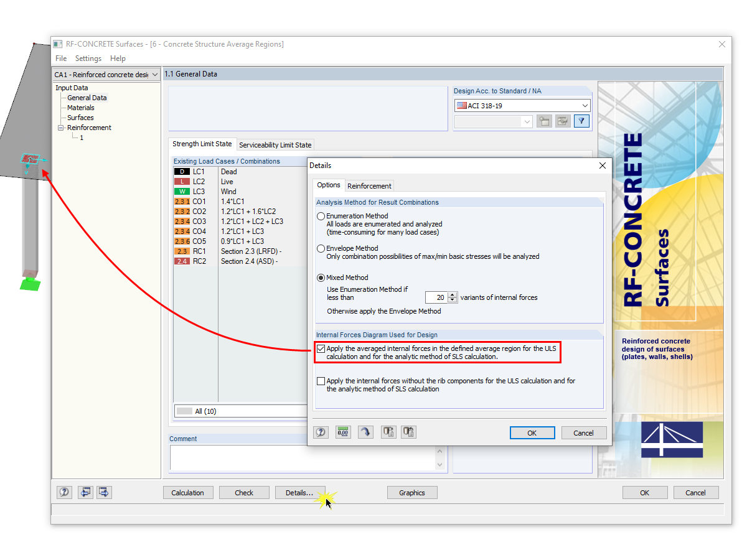Open the Help menu
This screenshot has height=560, width=747.
(x=118, y=58)
